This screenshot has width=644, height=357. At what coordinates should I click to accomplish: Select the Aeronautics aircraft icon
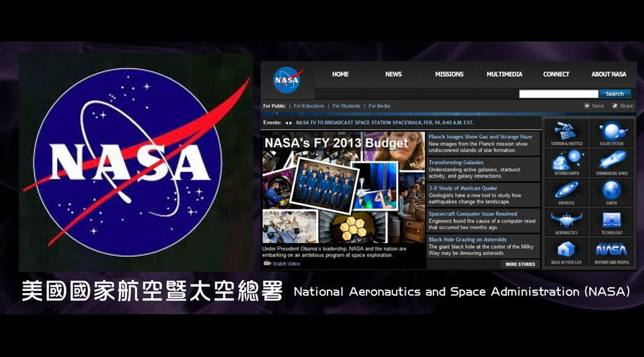[x=566, y=222]
